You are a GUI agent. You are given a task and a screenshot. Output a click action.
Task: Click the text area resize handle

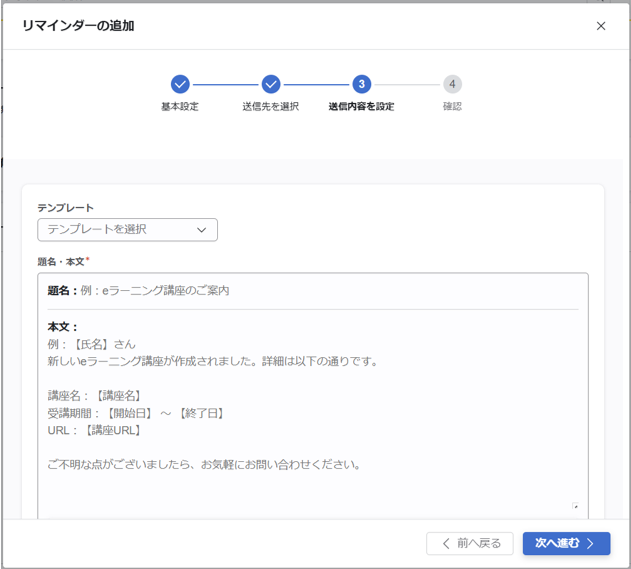575,506
